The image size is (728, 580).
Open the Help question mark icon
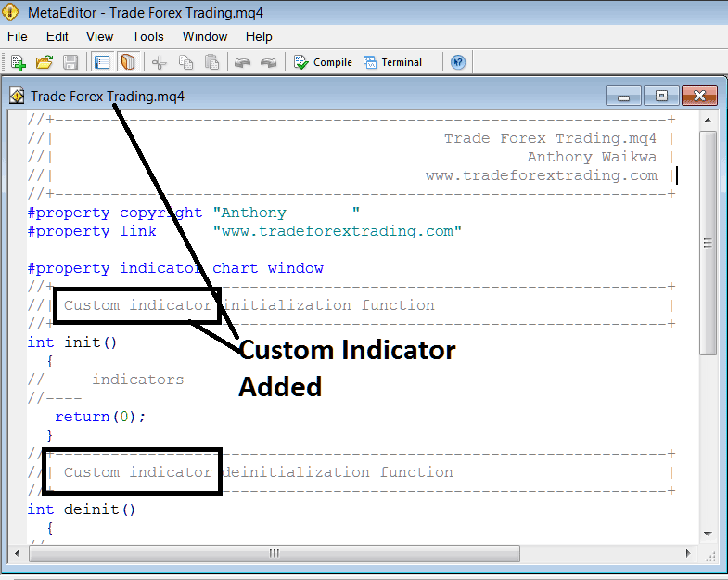[457, 62]
